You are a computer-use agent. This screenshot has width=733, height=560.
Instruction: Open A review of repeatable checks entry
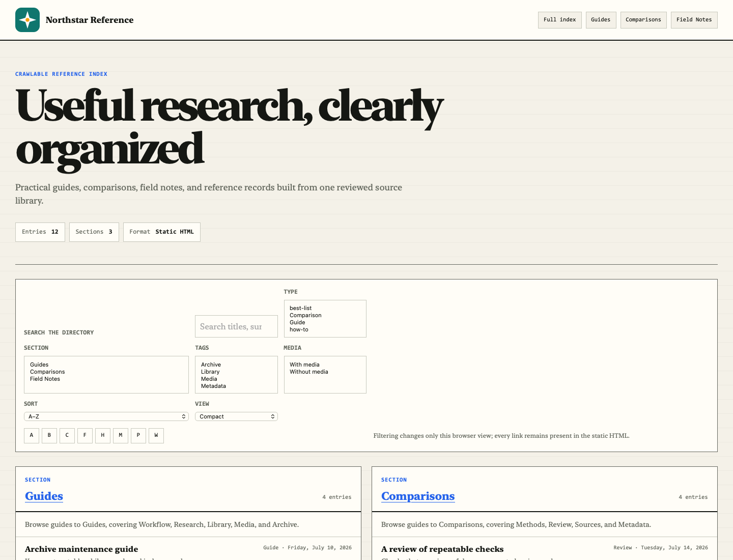[x=442, y=549]
